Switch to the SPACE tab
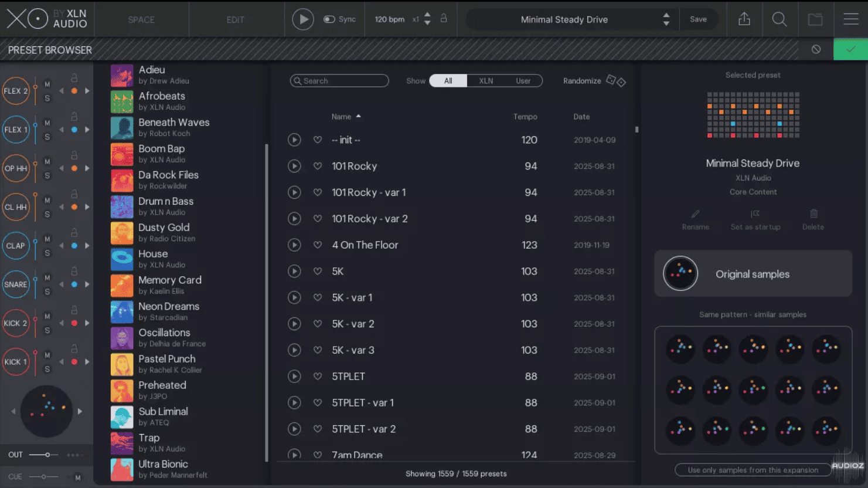This screenshot has width=868, height=488. (x=141, y=19)
